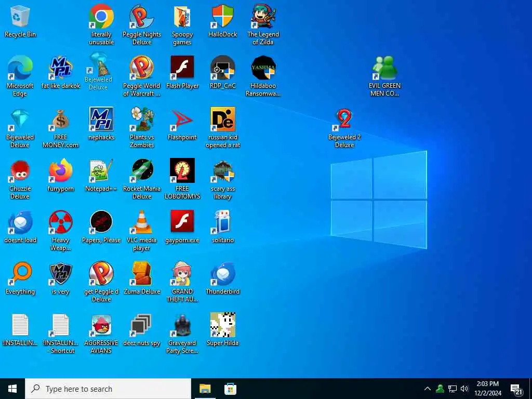This screenshot has width=532, height=399.
Task: Open the volume speaker tray icon
Action: coord(464,389)
